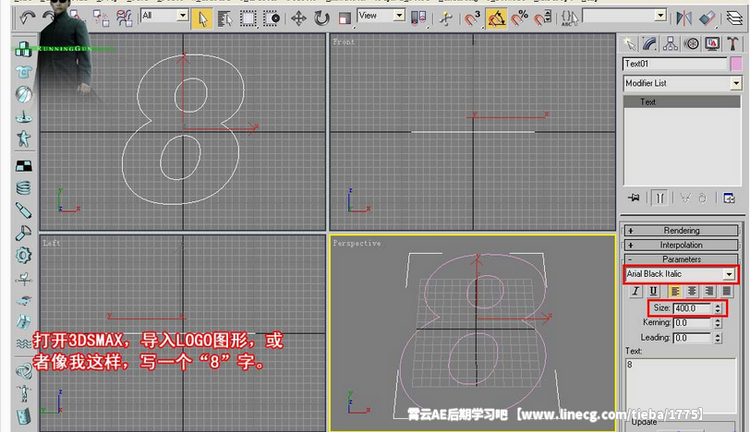Select the Text entry in modifier stack

pyautogui.click(x=682, y=101)
